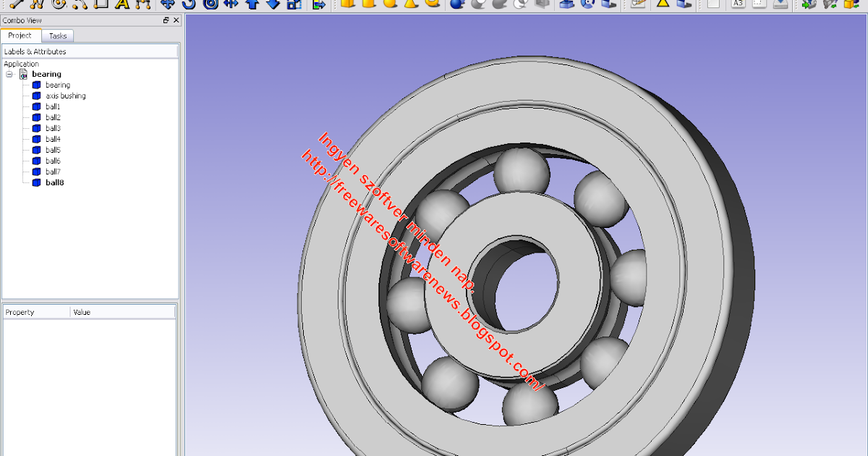Select ball6 in the tree
Image resolution: width=868 pixels, height=456 pixels.
53,161
